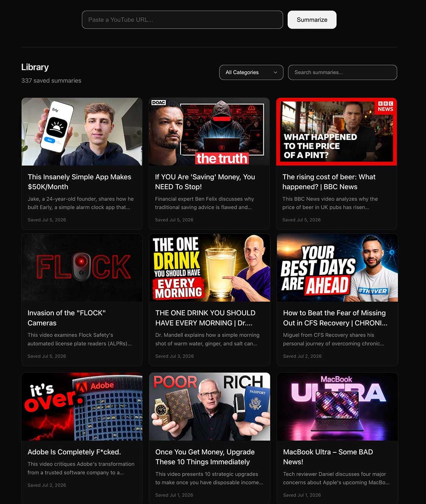The height and width of the screenshot is (504, 426).
Task: Click title 'The rising cost of beer'
Action: coord(329,182)
